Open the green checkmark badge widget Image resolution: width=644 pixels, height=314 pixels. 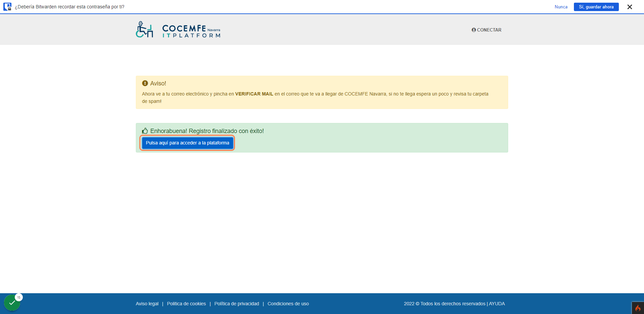click(x=12, y=303)
